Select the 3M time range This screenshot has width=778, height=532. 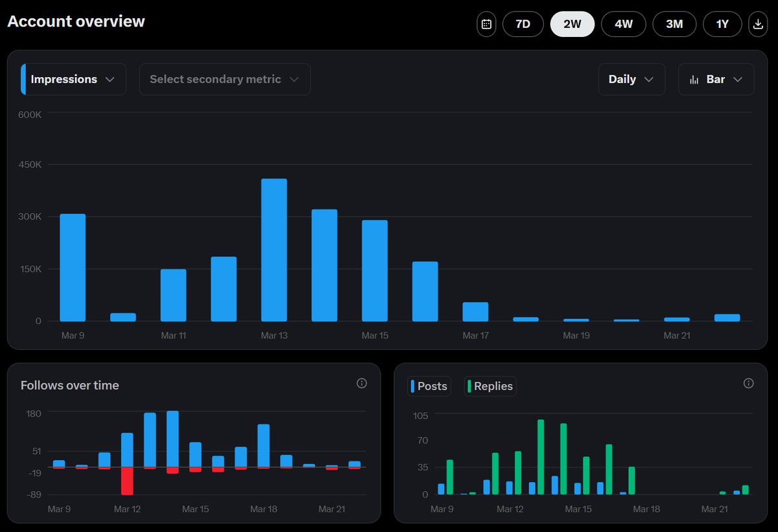[x=674, y=25]
